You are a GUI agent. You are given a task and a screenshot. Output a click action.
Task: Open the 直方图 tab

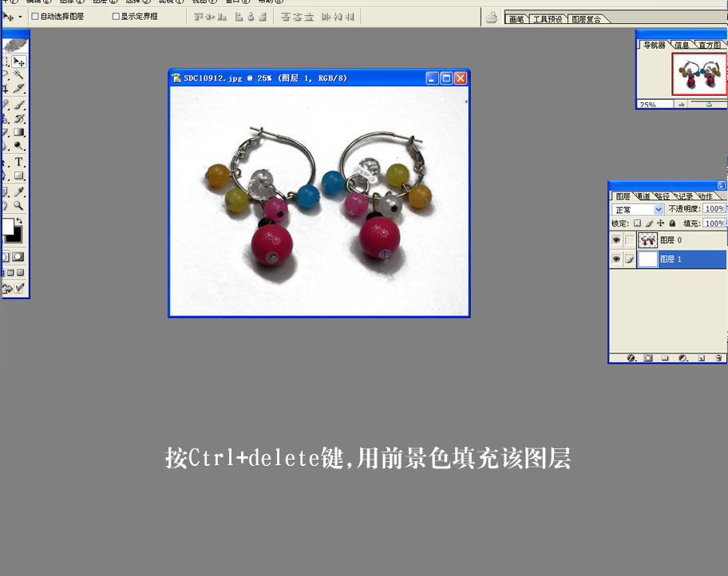[x=710, y=45]
